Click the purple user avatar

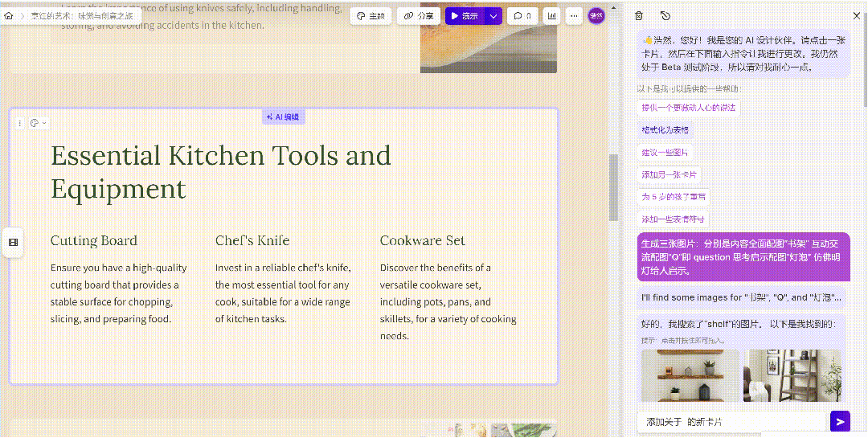coord(596,15)
